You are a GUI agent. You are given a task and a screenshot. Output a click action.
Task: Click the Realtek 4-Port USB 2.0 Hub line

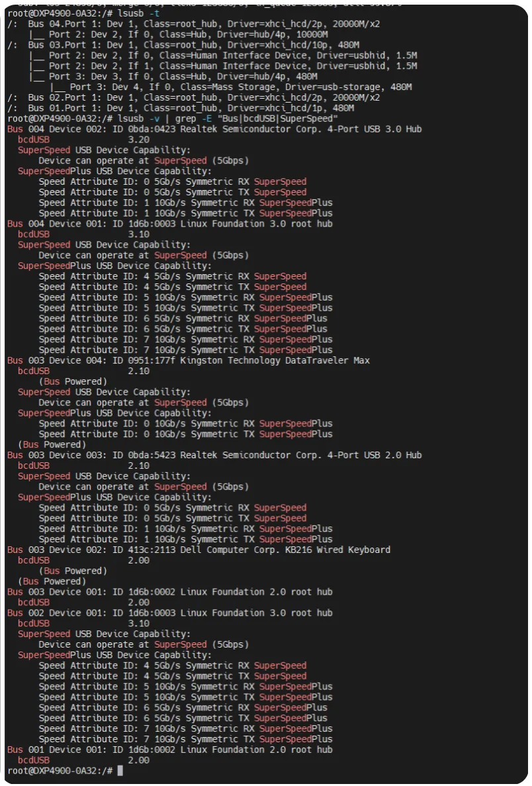(214, 455)
